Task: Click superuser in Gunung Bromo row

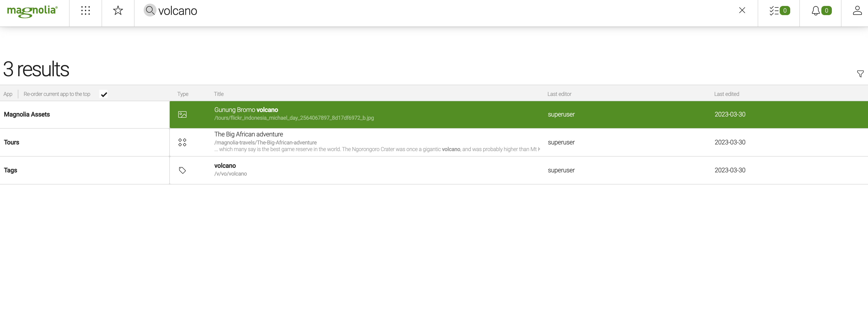Action: 561,115
